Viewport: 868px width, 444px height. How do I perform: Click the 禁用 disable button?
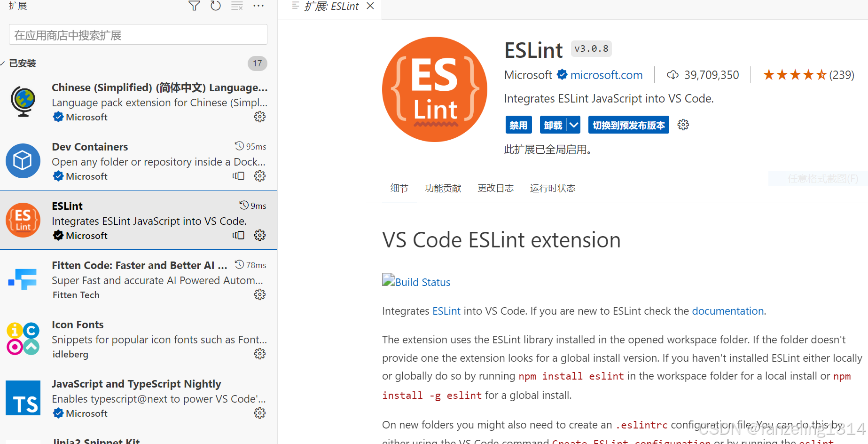[x=519, y=125]
